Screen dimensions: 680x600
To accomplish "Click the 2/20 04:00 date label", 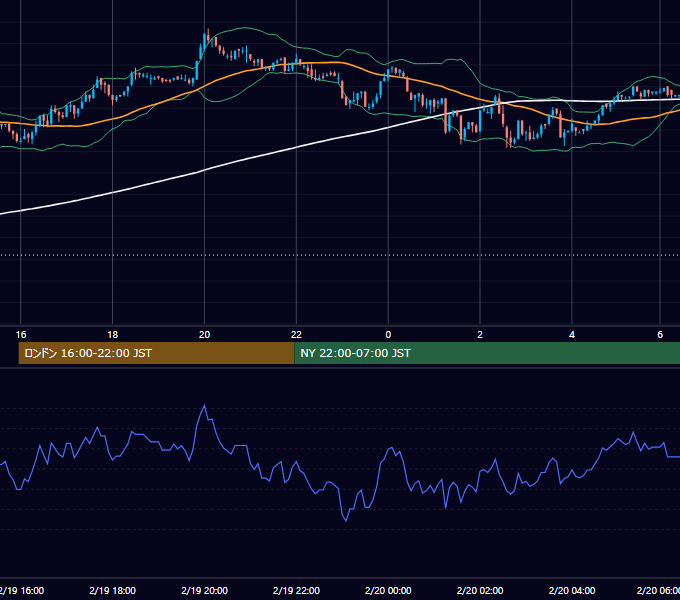I will (x=572, y=590).
